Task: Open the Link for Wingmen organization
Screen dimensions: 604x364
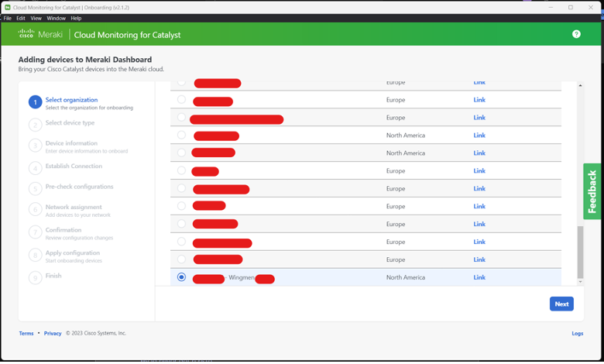Action: pos(479,277)
